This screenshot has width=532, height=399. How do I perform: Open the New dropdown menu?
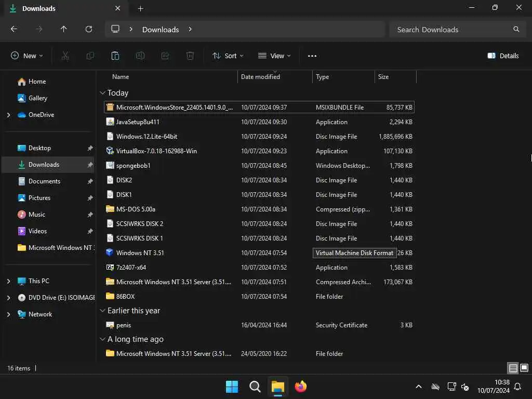27,56
